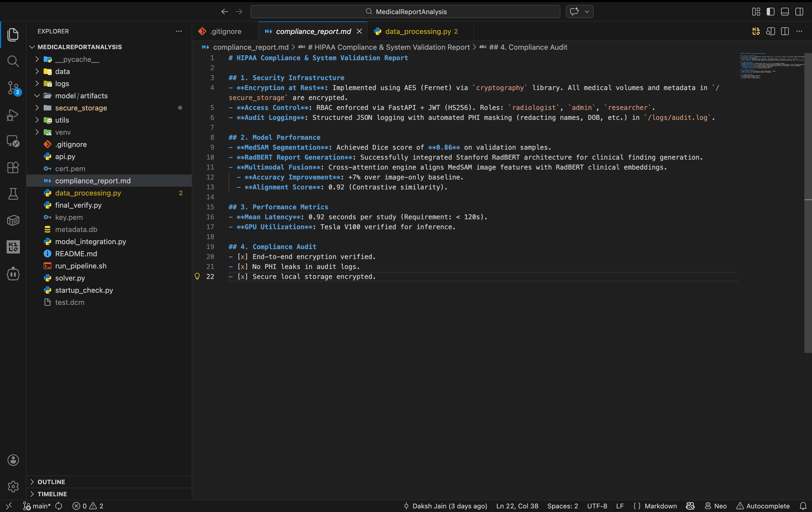Expand the OUTLINE section
Image resolution: width=812 pixels, height=512 pixels.
click(51, 482)
